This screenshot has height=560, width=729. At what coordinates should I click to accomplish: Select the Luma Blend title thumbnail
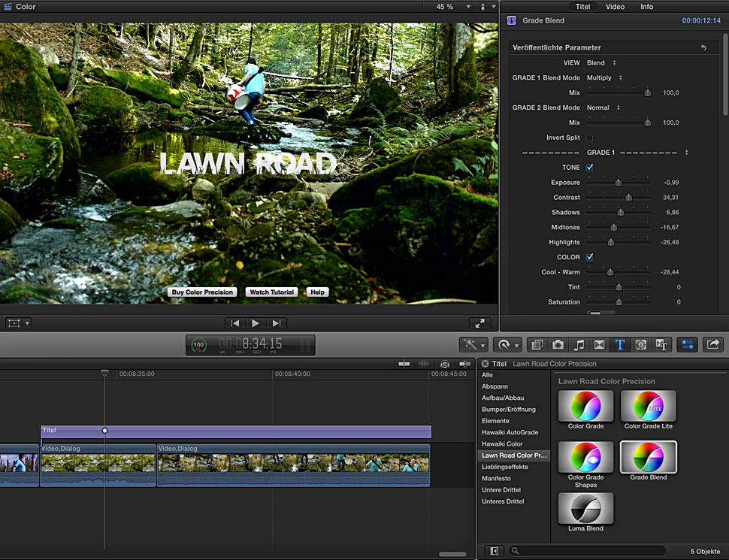click(x=585, y=509)
